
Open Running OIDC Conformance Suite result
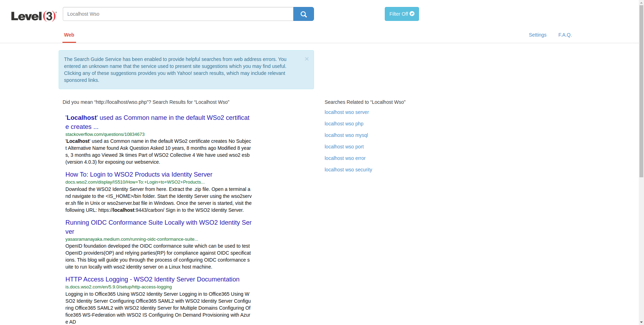[x=158, y=227]
